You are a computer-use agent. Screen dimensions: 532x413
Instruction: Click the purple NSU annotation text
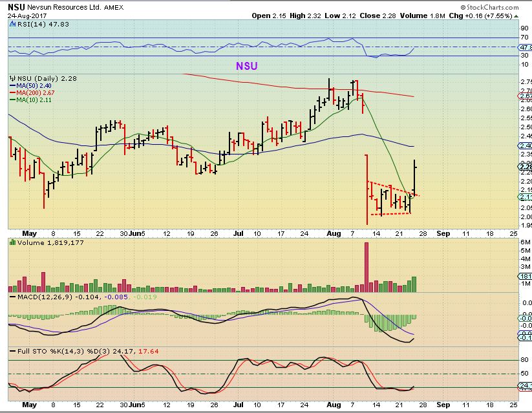[x=247, y=66]
